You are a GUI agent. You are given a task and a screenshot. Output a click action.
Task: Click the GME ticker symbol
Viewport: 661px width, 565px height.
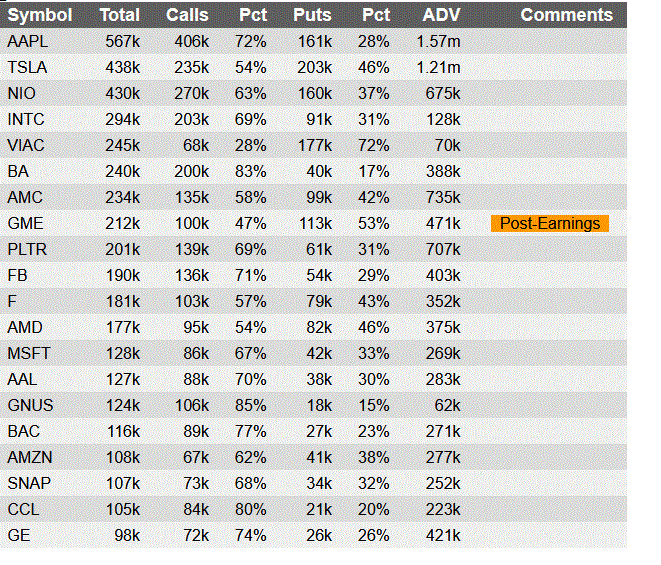pos(24,223)
